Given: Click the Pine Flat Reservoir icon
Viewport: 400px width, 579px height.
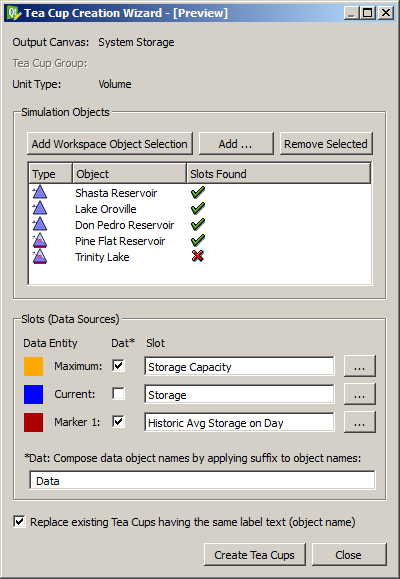Looking at the screenshot, I should [40, 241].
